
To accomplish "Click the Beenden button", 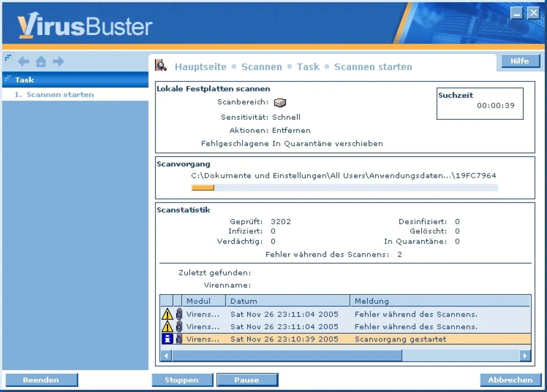I will tap(41, 380).
